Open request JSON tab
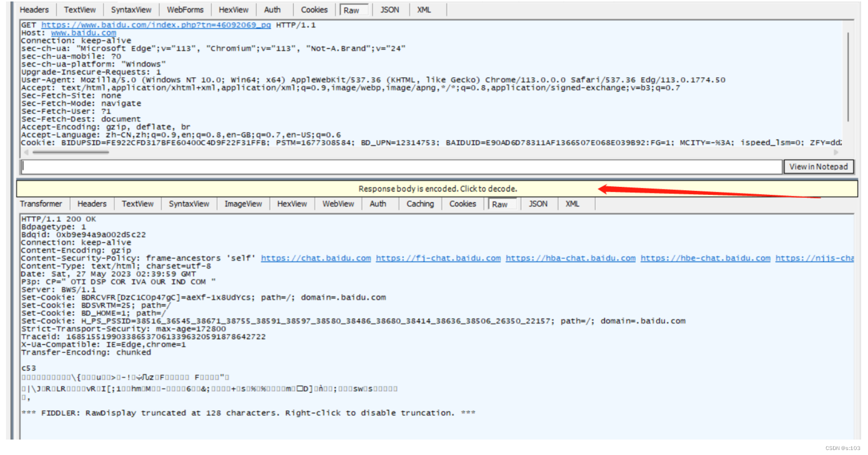Screen dimensions: 868x455 click(x=389, y=10)
